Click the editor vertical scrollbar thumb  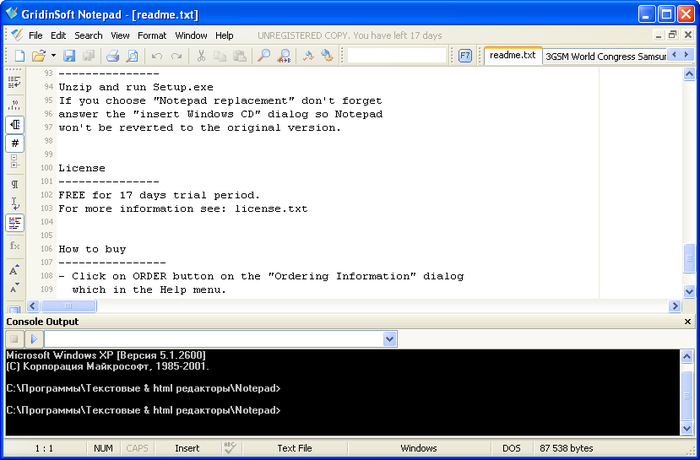tap(689, 258)
